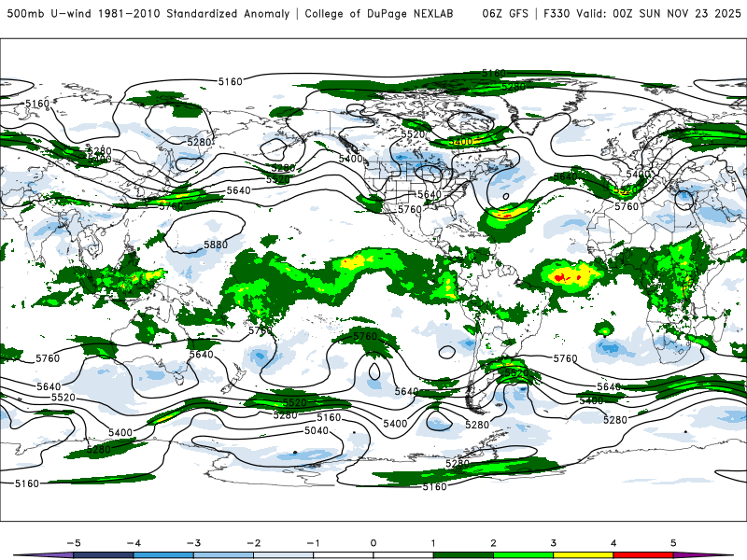This screenshot has width=747, height=560.
Task: Click the '06Z GFS' model run label
Action: 505,13
